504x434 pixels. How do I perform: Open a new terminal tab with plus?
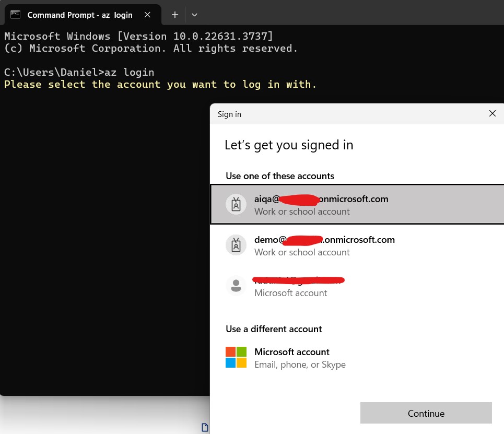(175, 15)
